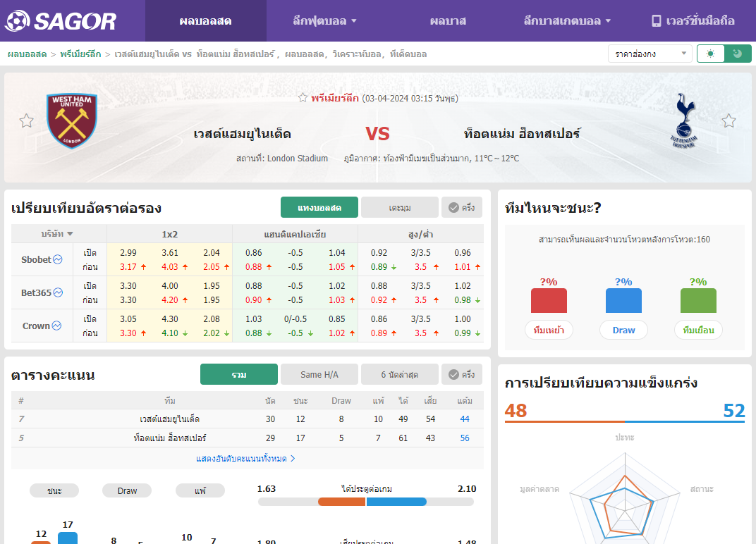756x544 pixels.
Task: Open the Tottenham Hotspur crest
Action: point(683,120)
